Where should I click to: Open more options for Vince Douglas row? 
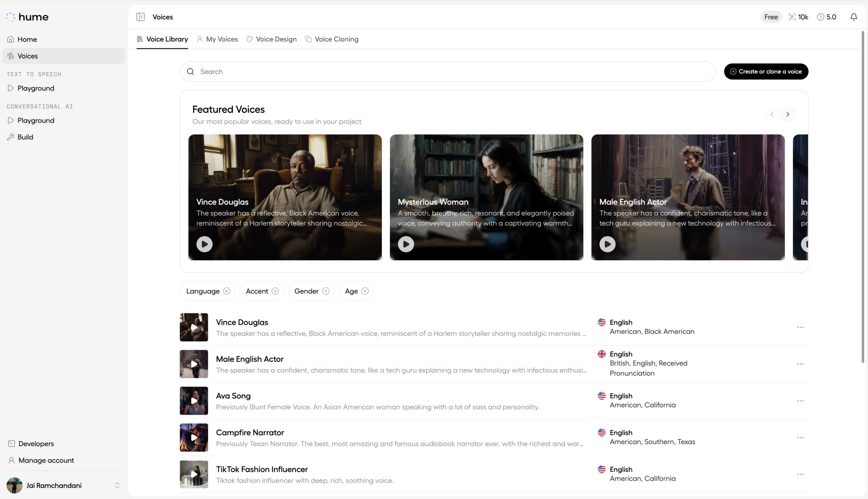[800, 327]
